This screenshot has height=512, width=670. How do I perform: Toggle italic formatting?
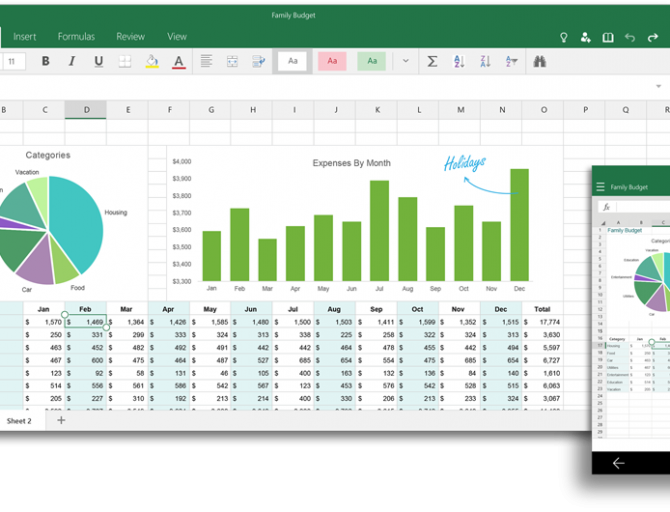tap(71, 61)
